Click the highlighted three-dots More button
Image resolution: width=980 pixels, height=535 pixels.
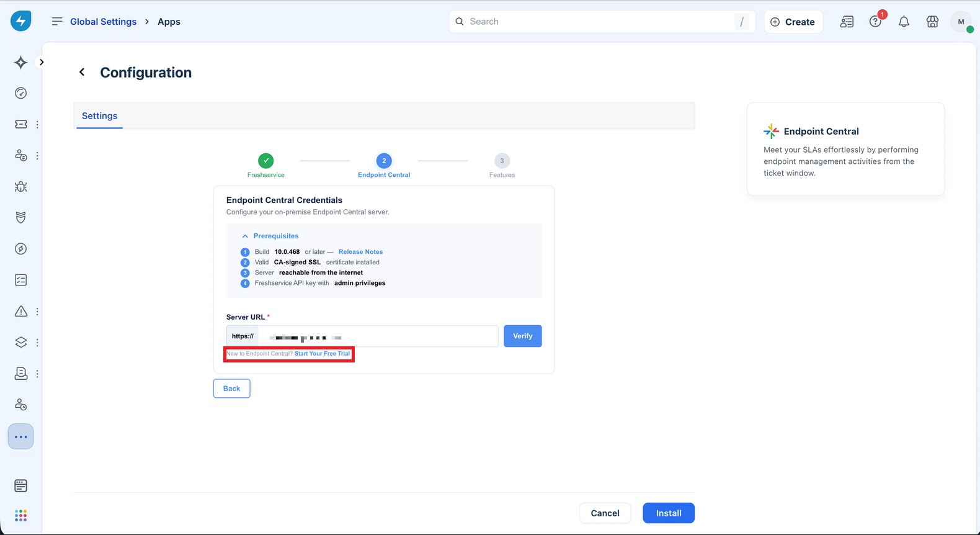pyautogui.click(x=20, y=437)
